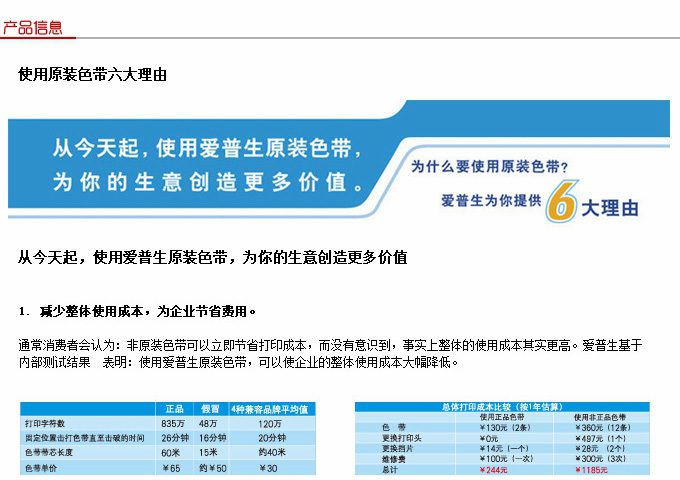
Task: Click the cell ¥497元（1个）
Action: tap(602, 438)
